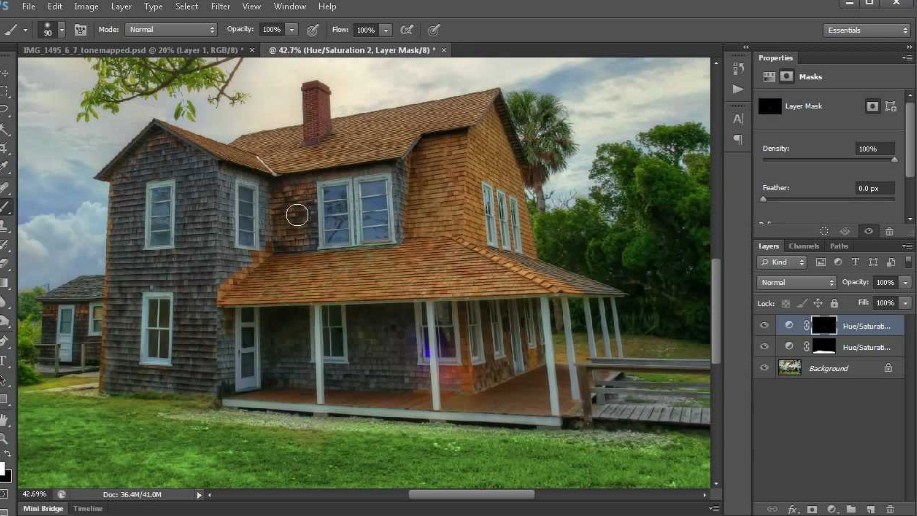
Task: Open layer Fill slider arrow
Action: [905, 302]
